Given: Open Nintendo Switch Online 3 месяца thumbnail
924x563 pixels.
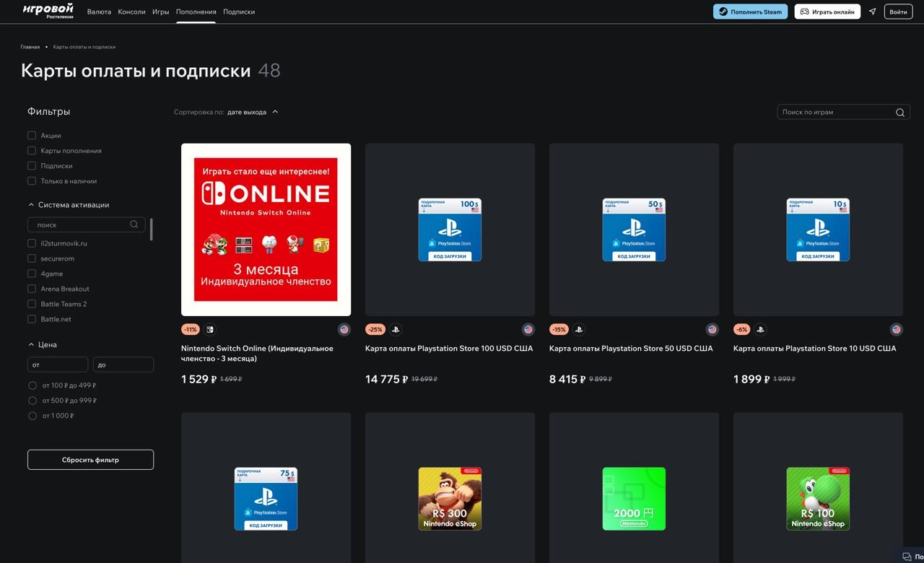Looking at the screenshot, I should pyautogui.click(x=266, y=230).
